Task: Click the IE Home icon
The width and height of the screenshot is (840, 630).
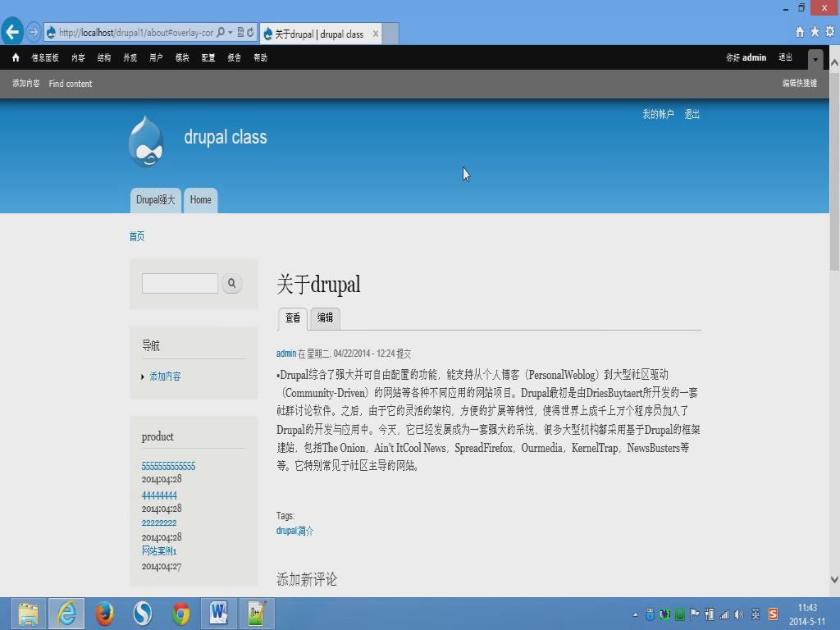Action: [x=800, y=32]
